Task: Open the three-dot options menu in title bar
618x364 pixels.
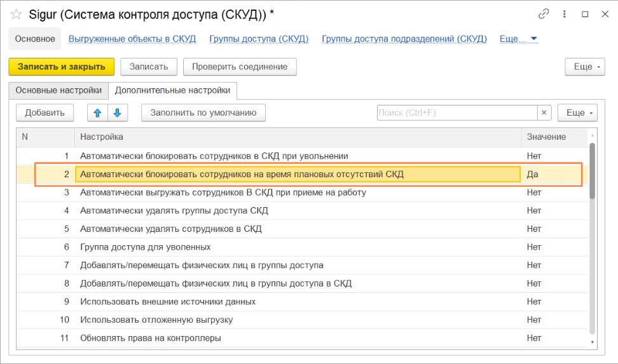Action: tap(565, 14)
